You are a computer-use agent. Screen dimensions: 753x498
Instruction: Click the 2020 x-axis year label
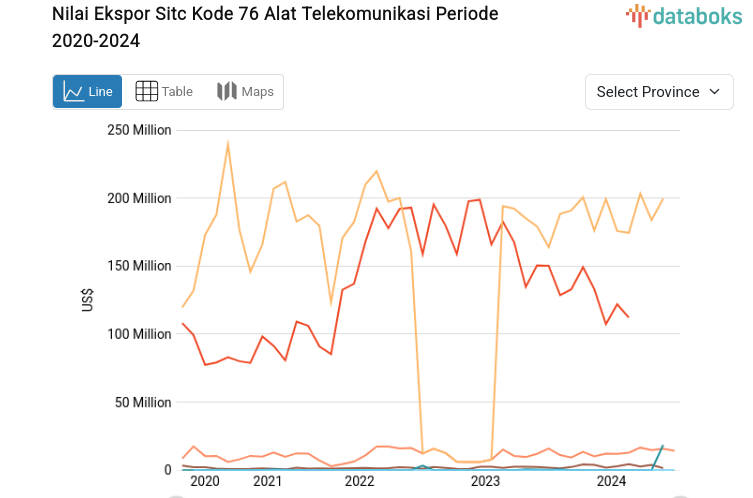click(x=204, y=481)
